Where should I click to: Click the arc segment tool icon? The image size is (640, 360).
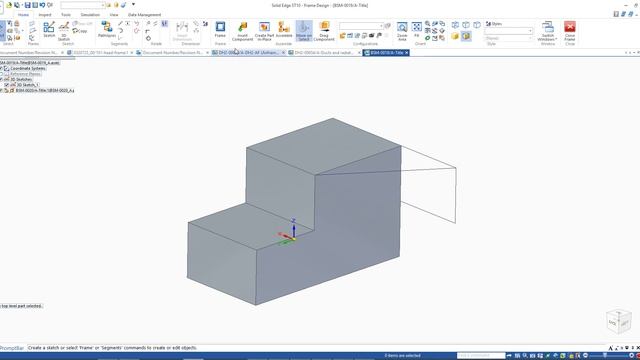pyautogui.click(x=121, y=31)
